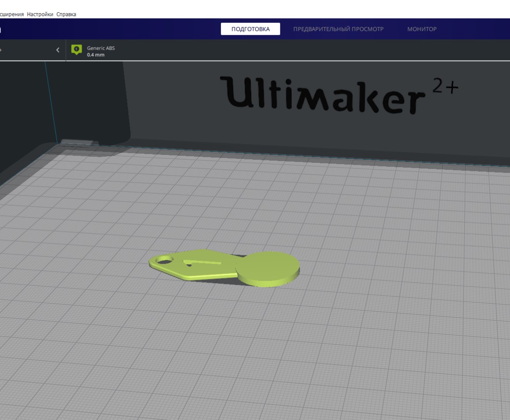Open the Справка menu

(66, 14)
